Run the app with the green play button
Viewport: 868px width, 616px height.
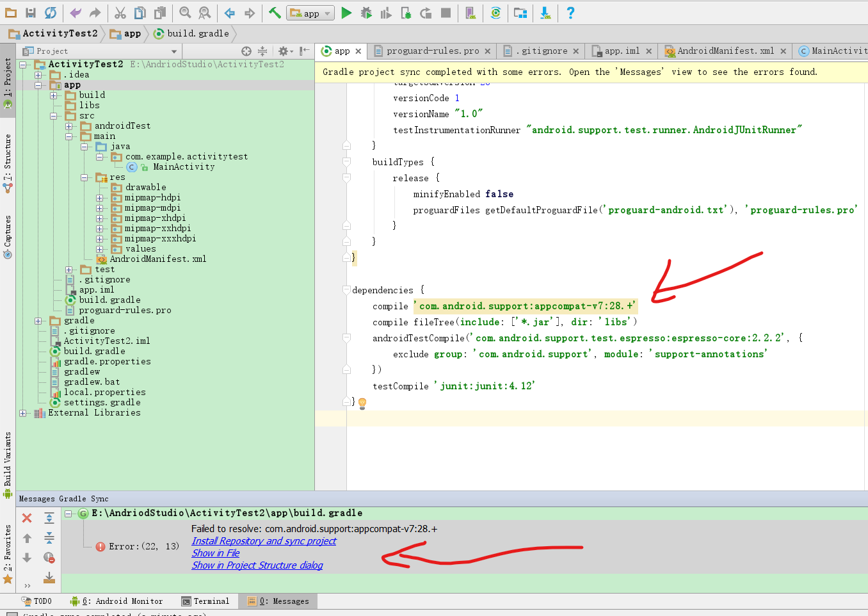[x=346, y=13]
